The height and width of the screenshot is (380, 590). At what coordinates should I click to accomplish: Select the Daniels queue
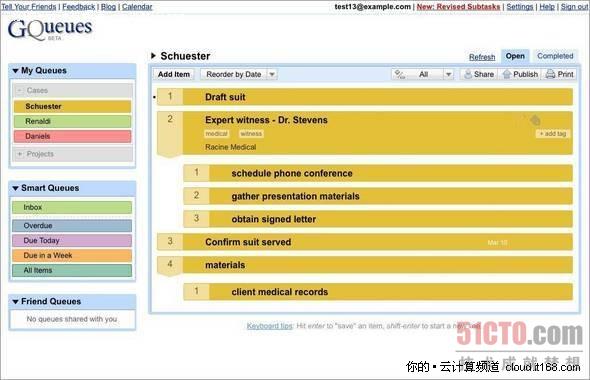point(73,136)
